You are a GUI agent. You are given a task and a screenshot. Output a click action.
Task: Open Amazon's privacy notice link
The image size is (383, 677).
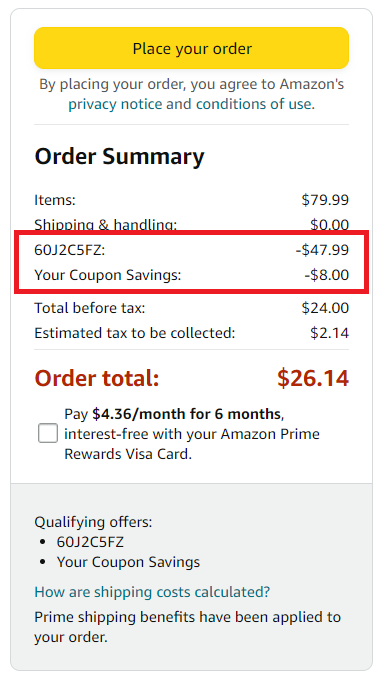115,104
